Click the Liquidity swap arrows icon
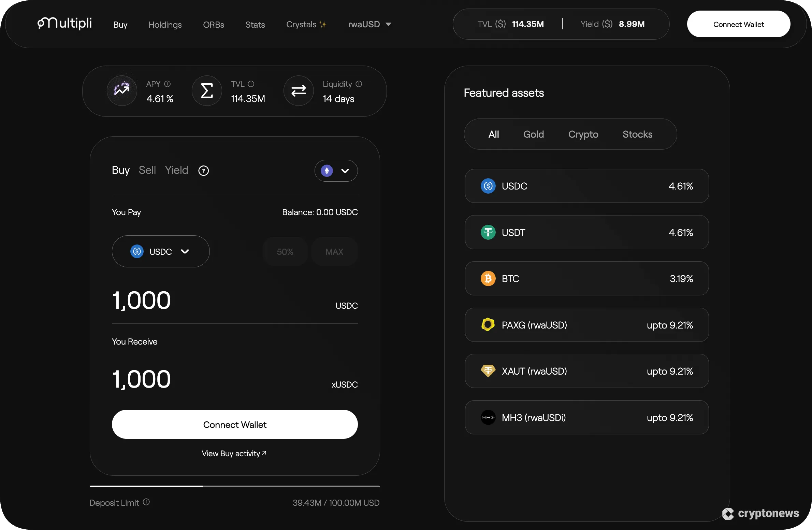The image size is (812, 530). point(298,90)
